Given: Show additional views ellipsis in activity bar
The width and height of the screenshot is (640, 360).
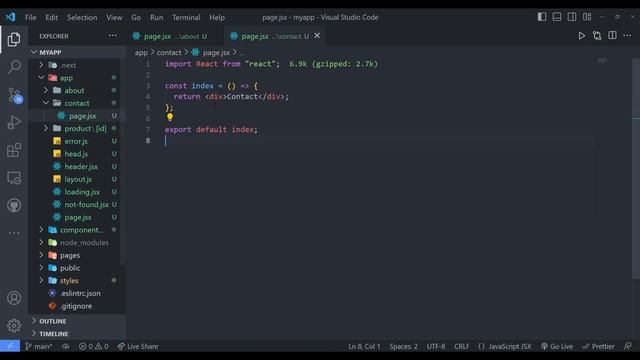Looking at the screenshot, I should click(14, 233).
